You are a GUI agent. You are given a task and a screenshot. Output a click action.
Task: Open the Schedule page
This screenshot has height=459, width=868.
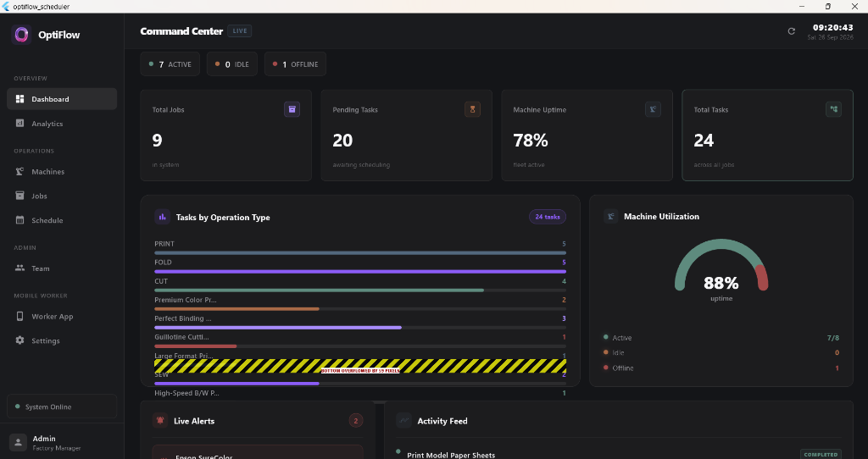62,220
